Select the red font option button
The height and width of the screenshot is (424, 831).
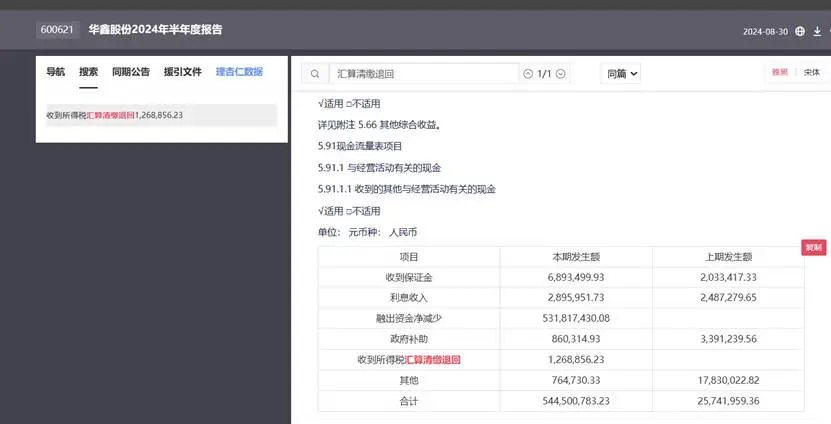click(x=780, y=72)
